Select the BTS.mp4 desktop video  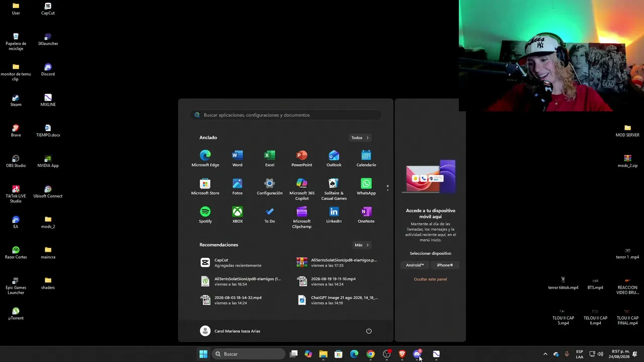tap(595, 284)
